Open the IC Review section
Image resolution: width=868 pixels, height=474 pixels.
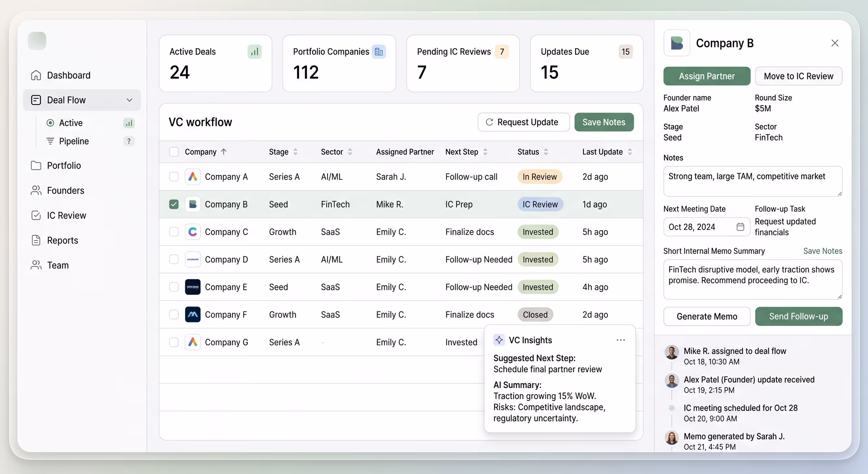tap(82, 215)
